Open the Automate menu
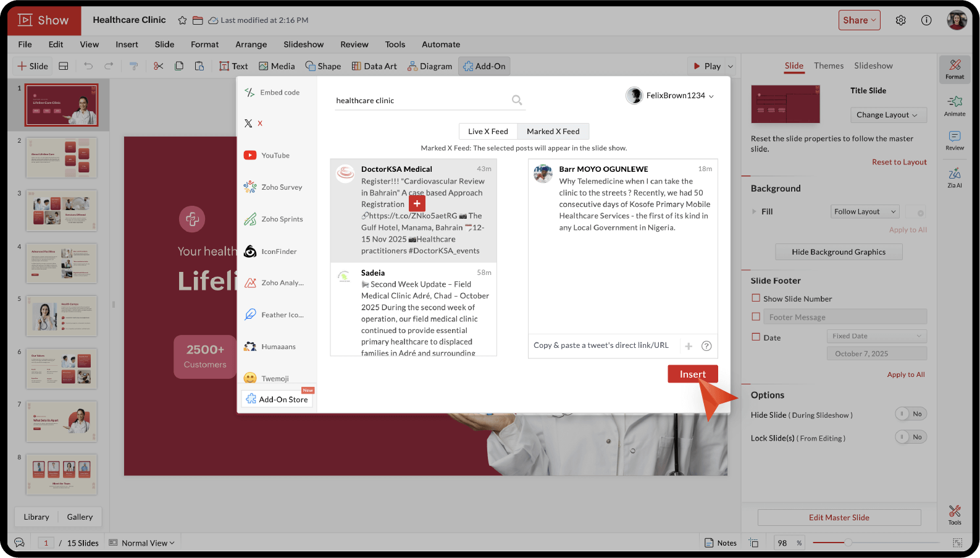Image resolution: width=980 pixels, height=558 pixels. tap(441, 44)
